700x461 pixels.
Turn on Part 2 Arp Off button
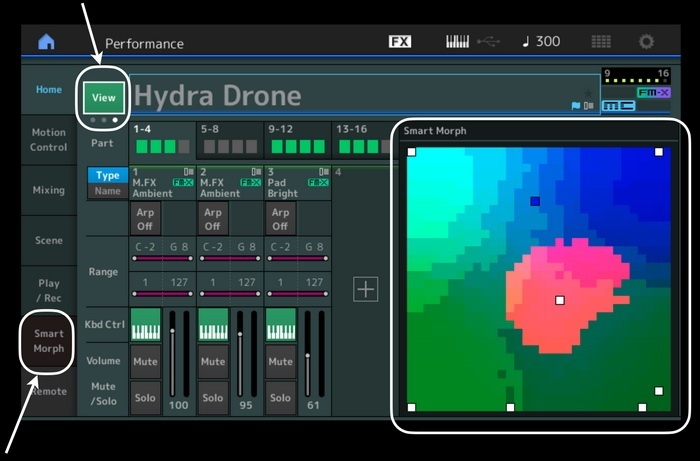point(212,219)
